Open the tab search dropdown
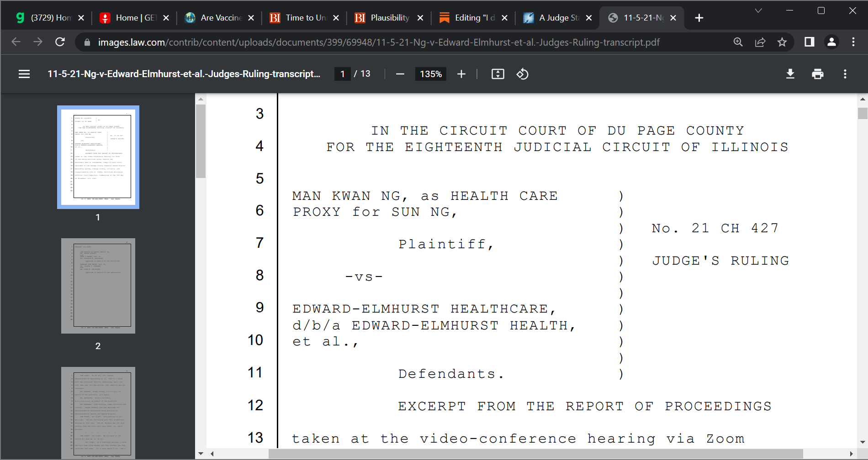 758,10
